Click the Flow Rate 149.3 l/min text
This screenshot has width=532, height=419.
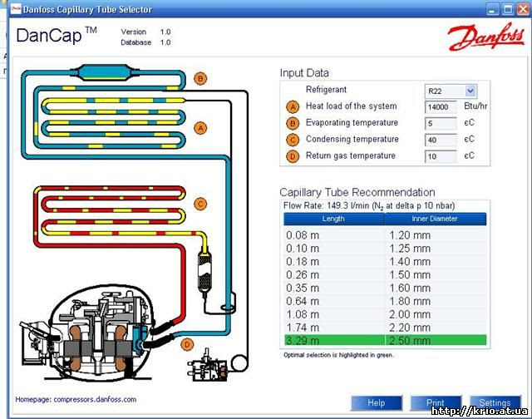pos(369,206)
